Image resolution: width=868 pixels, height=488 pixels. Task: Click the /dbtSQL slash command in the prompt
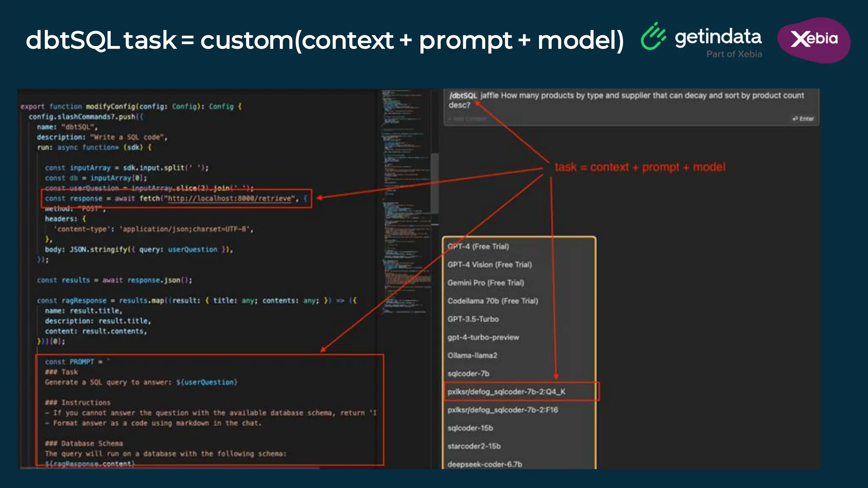[463, 95]
